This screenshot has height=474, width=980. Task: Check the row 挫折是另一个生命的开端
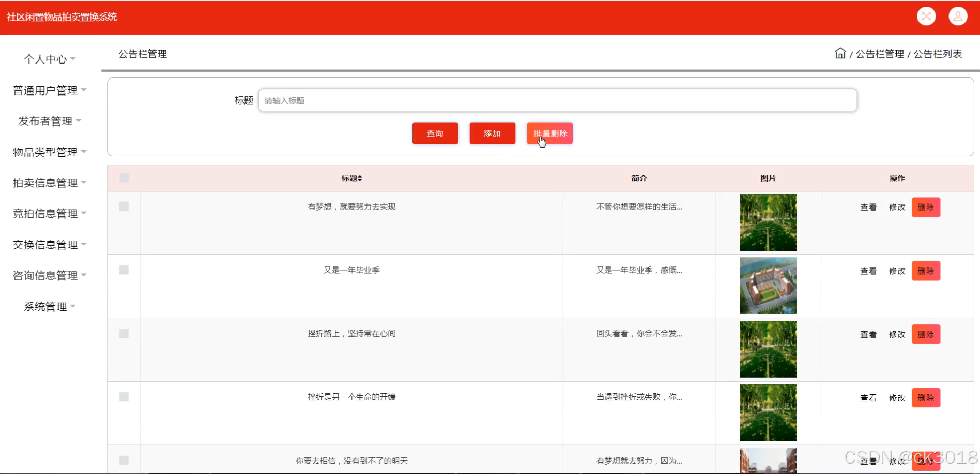124,397
